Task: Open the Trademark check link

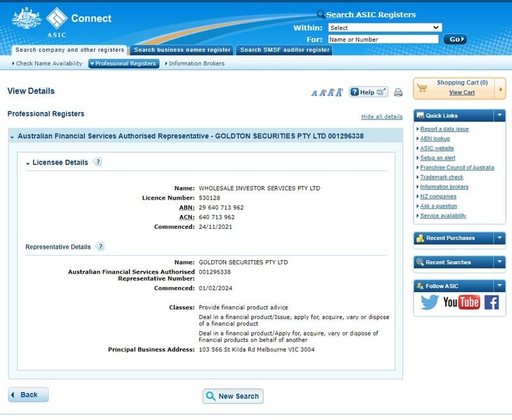Action: (442, 177)
